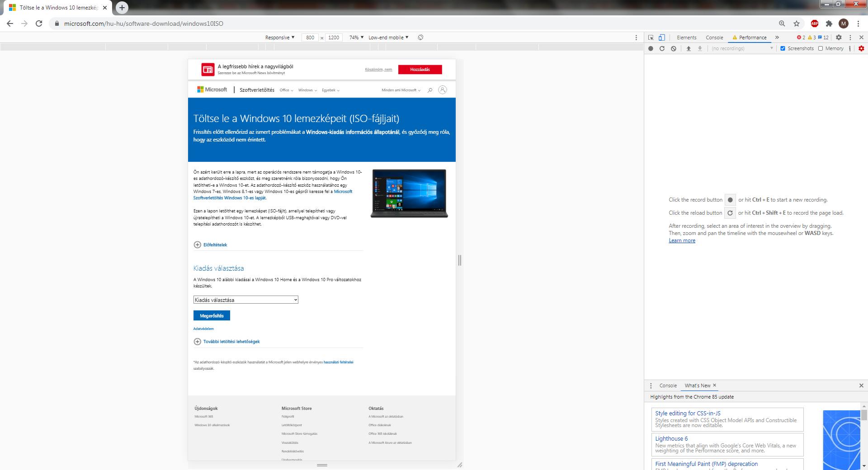Expand the Előfeltételek section

point(211,245)
